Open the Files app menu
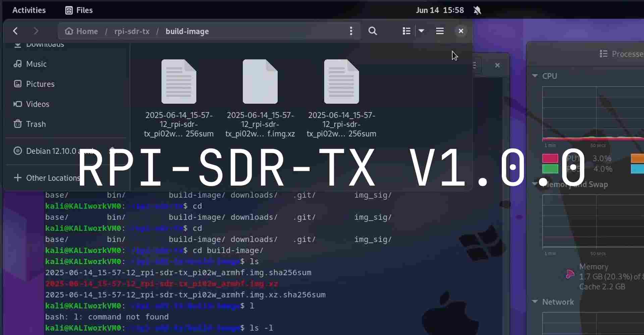The image size is (644, 335). (x=79, y=10)
